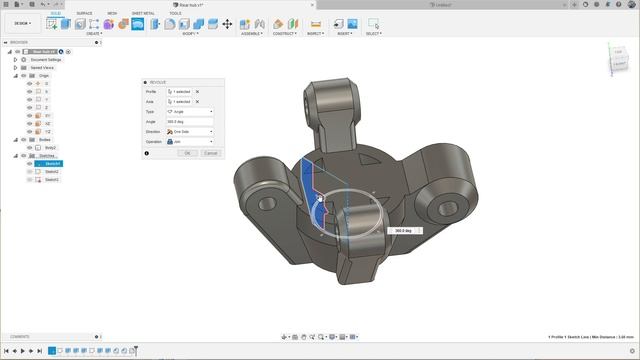Click OK in Revolve dialog
640x360 pixels.
click(187, 153)
